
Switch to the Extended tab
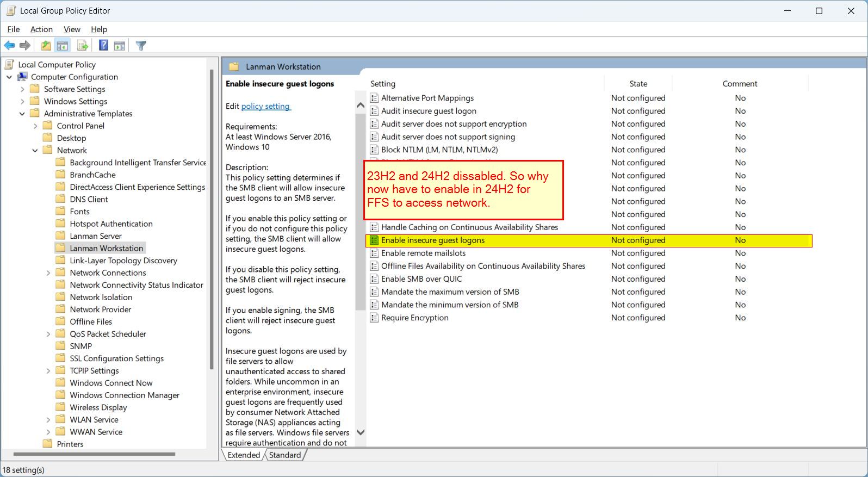[x=244, y=455]
